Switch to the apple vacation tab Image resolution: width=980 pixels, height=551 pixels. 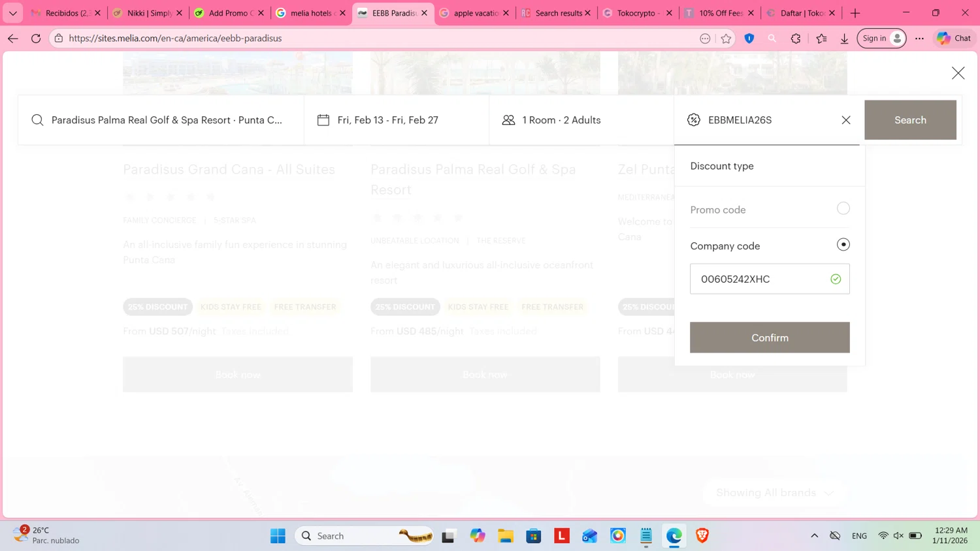475,13
